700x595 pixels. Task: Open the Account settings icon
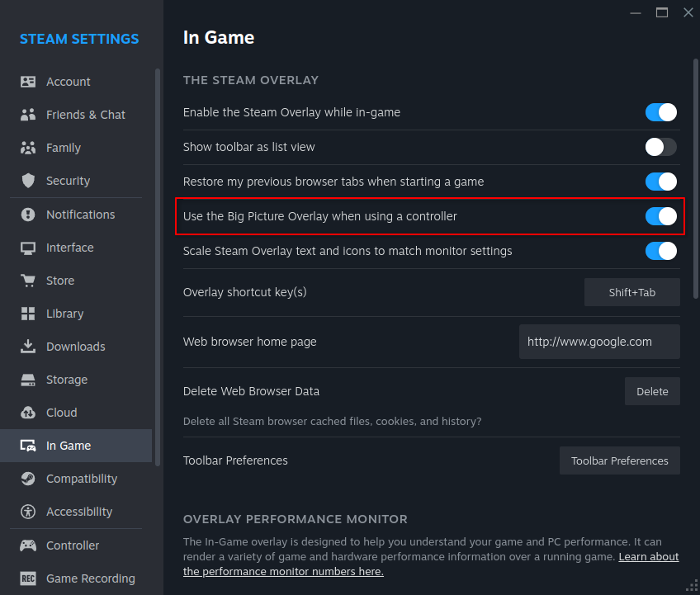(x=28, y=82)
